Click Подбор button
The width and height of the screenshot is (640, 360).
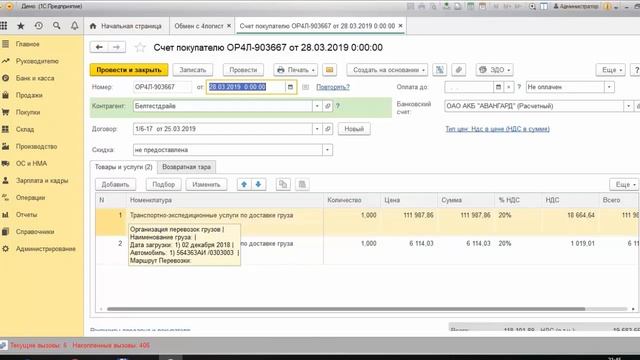coord(163,184)
